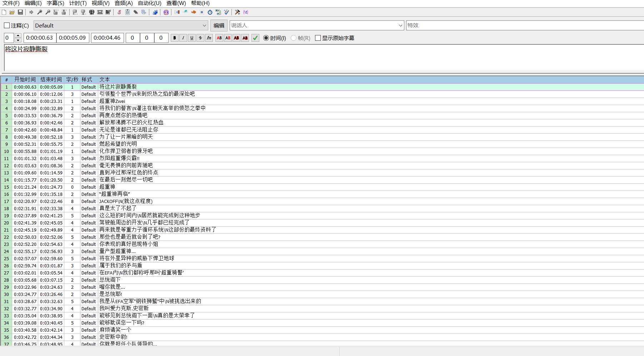Open the 计时(T) menu
This screenshot has width=644, height=356.
coord(78,3)
